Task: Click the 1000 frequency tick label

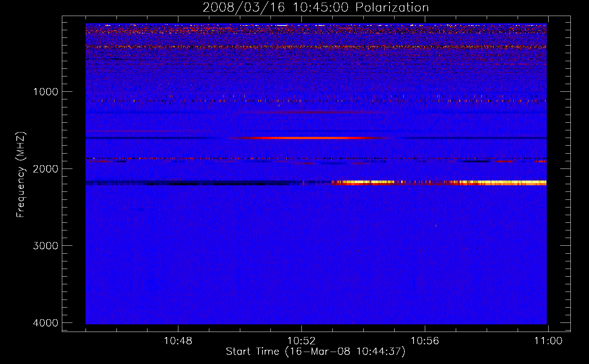Action: click(x=46, y=92)
